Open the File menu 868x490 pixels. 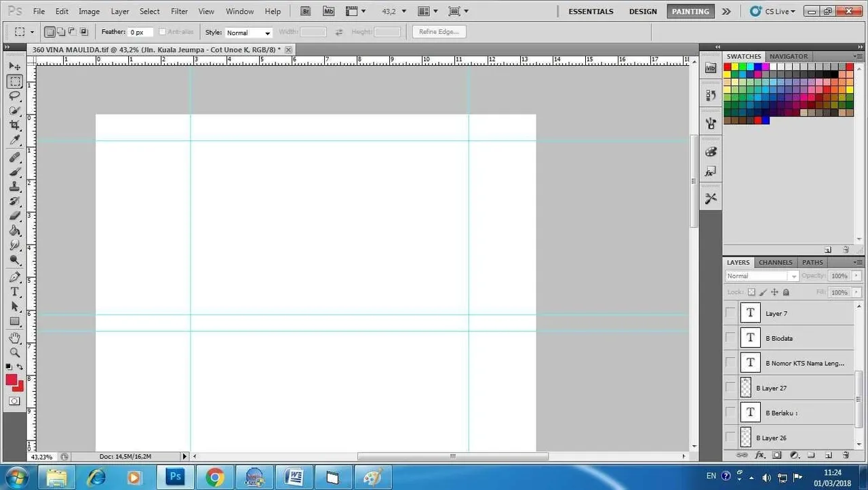[39, 12]
